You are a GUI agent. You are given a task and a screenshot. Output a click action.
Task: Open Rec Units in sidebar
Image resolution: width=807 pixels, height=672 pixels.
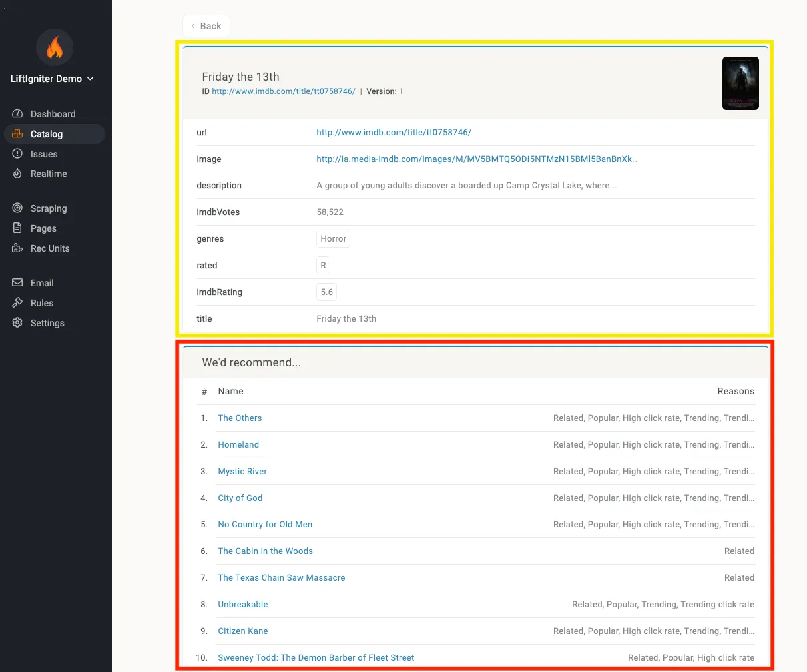[x=55, y=248]
